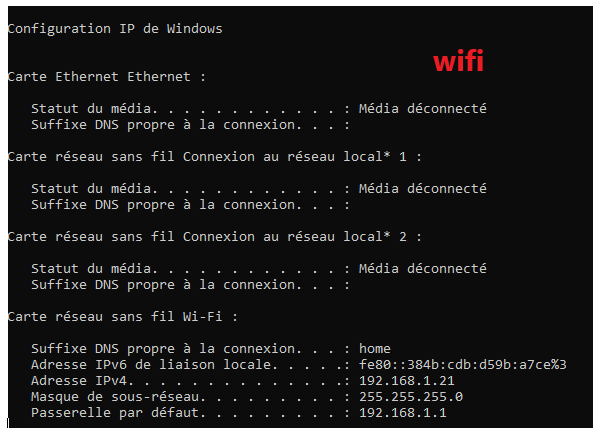Click the Masque de sous-réseau label

point(118,397)
